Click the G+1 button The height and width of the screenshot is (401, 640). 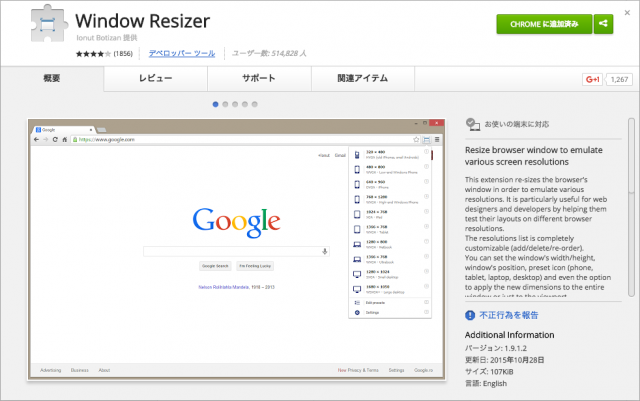pyautogui.click(x=592, y=79)
